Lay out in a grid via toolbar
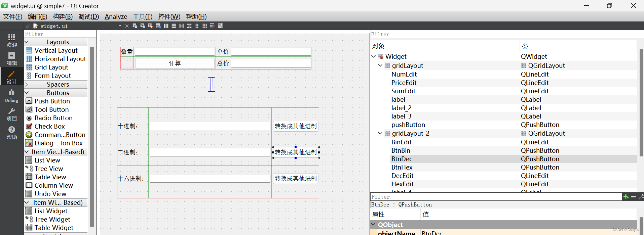 pyautogui.click(x=205, y=26)
